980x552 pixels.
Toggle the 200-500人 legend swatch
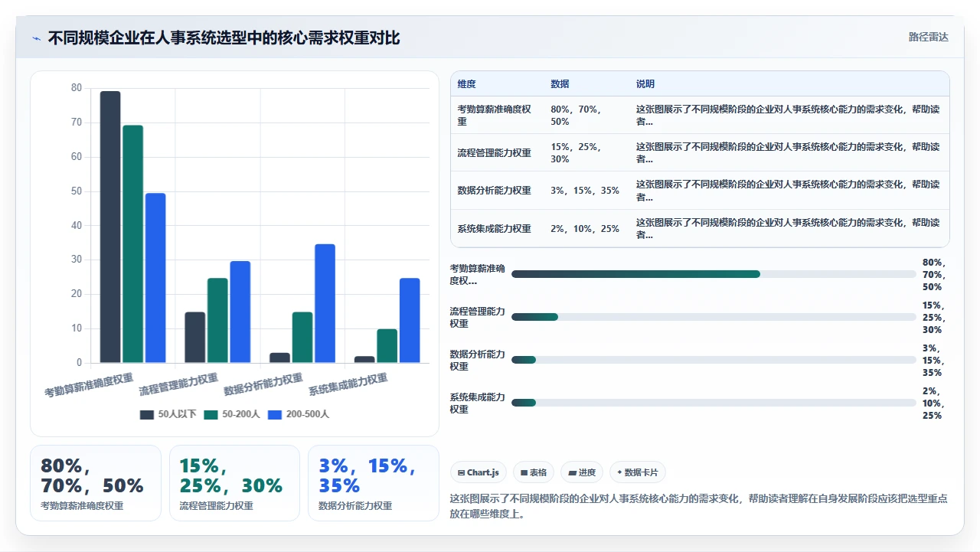tap(275, 414)
